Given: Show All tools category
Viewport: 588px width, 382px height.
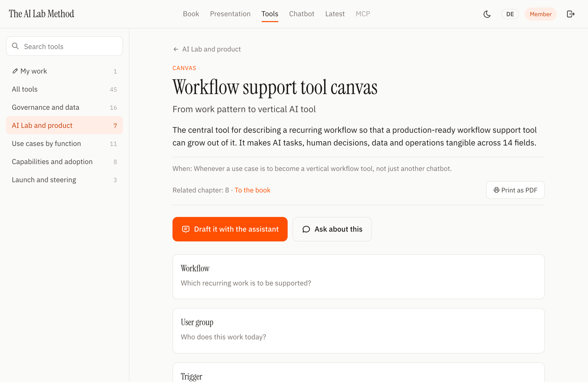Looking at the screenshot, I should (64, 89).
